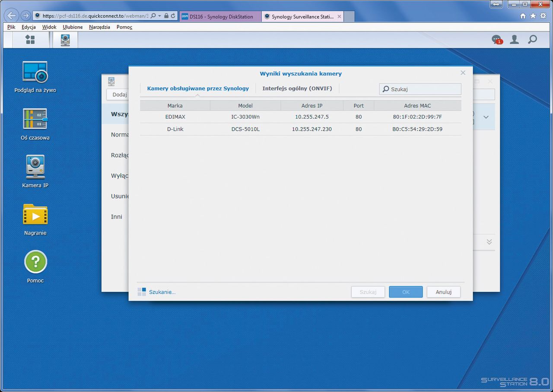Close the camera search results dialog
This screenshot has width=553, height=392.
click(x=463, y=73)
